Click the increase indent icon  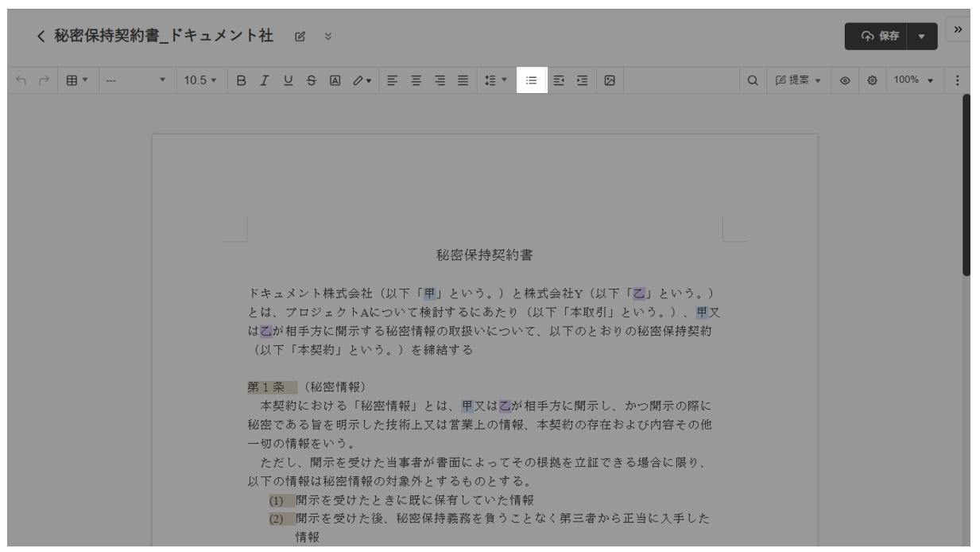(x=583, y=80)
